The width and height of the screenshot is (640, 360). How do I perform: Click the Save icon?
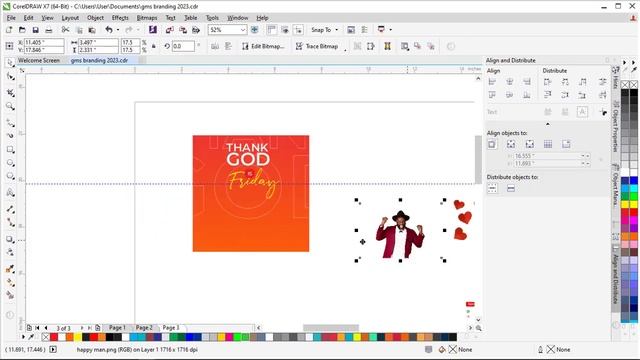[36, 30]
